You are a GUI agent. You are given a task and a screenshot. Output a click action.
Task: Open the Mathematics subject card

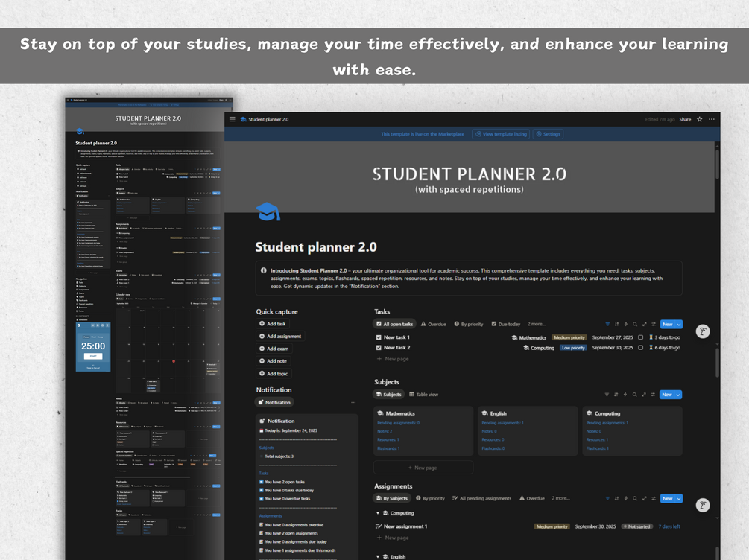pyautogui.click(x=423, y=430)
